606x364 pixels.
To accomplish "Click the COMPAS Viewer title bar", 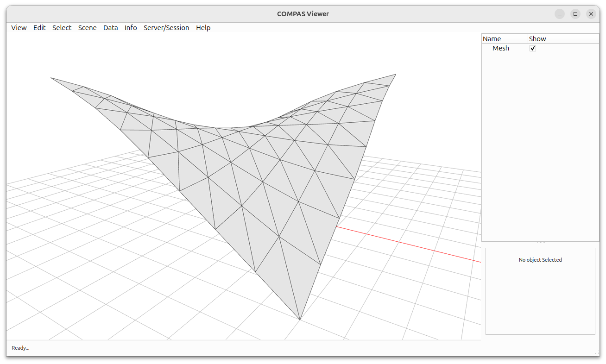I will pos(303,13).
